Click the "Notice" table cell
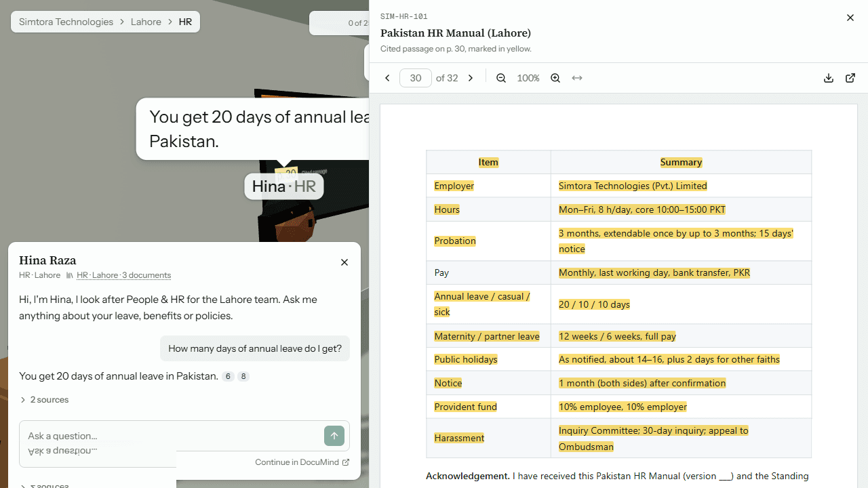The height and width of the screenshot is (488, 868). pos(488,383)
